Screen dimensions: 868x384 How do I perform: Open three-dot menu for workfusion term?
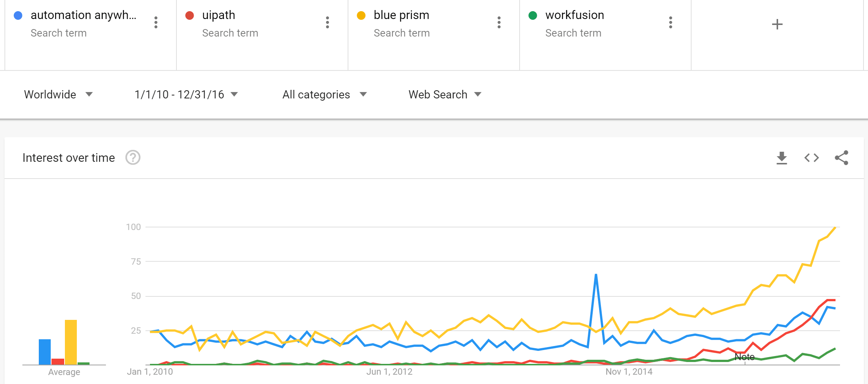click(x=671, y=22)
